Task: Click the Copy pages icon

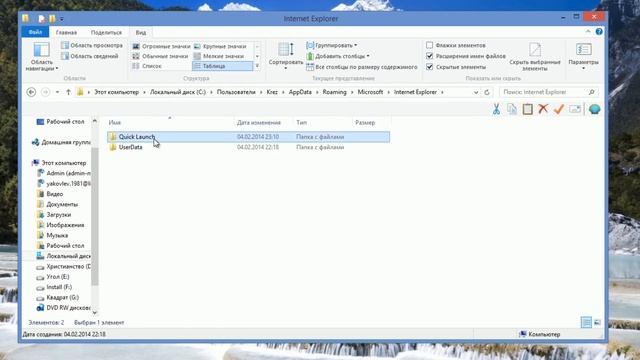Action: click(512, 109)
